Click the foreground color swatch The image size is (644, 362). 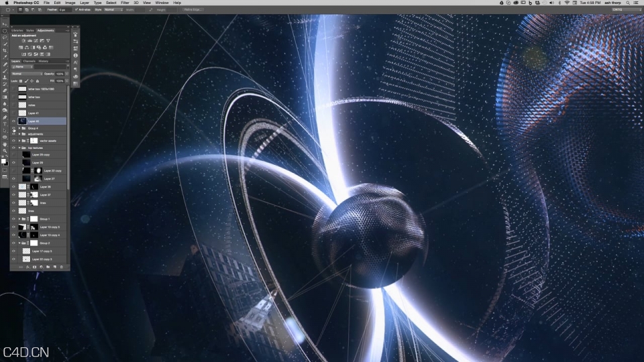click(x=3, y=161)
